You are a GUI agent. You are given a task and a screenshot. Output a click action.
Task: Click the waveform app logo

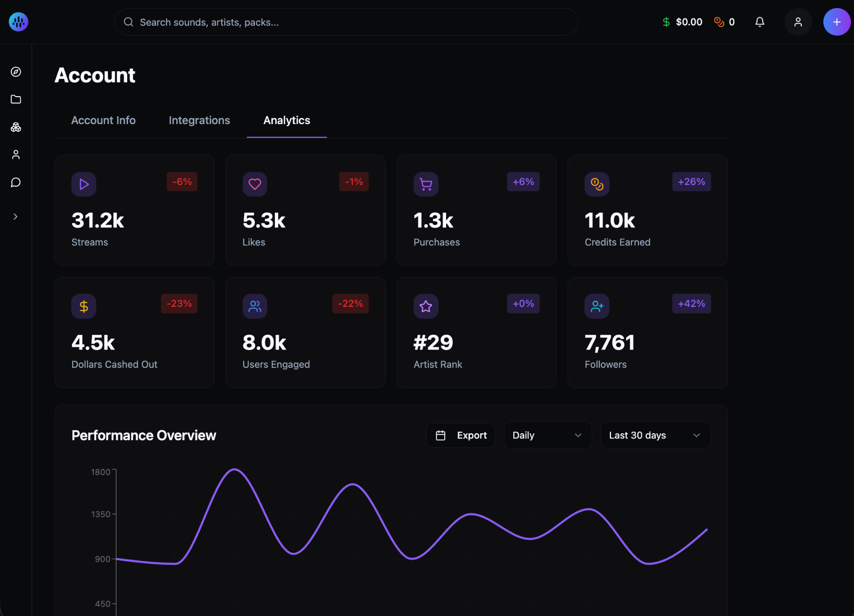18,22
